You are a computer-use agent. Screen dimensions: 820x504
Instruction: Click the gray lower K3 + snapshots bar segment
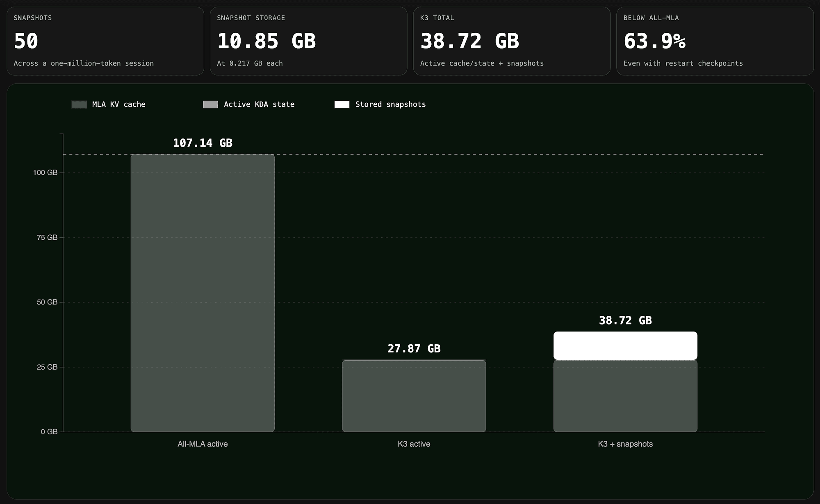click(x=625, y=396)
